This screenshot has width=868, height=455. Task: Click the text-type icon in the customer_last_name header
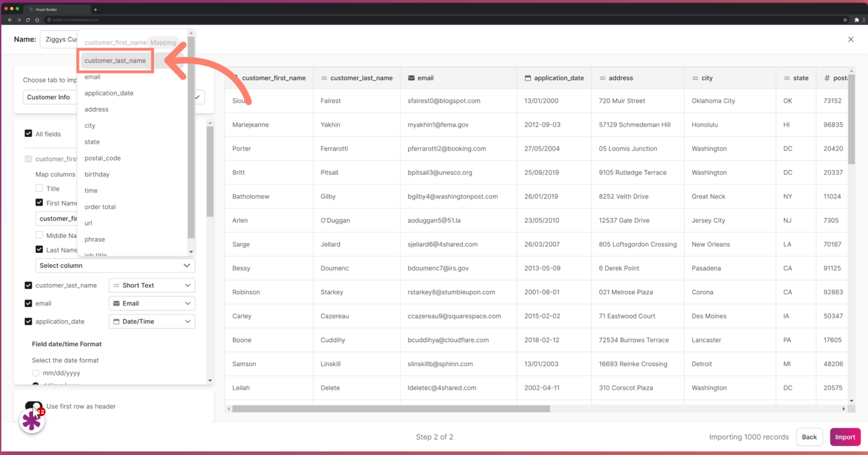point(324,78)
